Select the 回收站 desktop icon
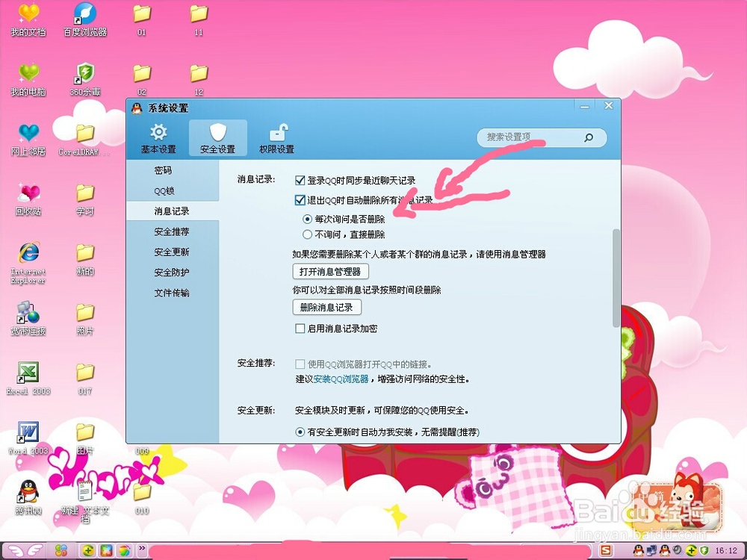The width and height of the screenshot is (747, 560). (x=28, y=199)
